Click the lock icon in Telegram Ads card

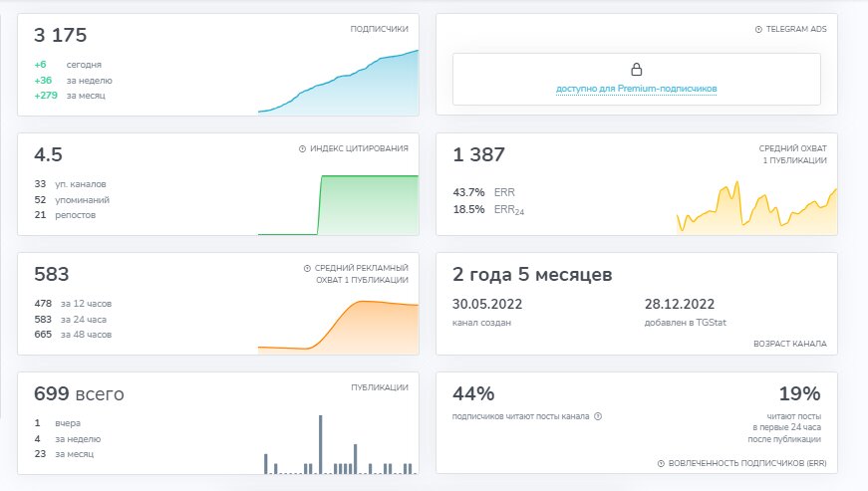tap(636, 69)
